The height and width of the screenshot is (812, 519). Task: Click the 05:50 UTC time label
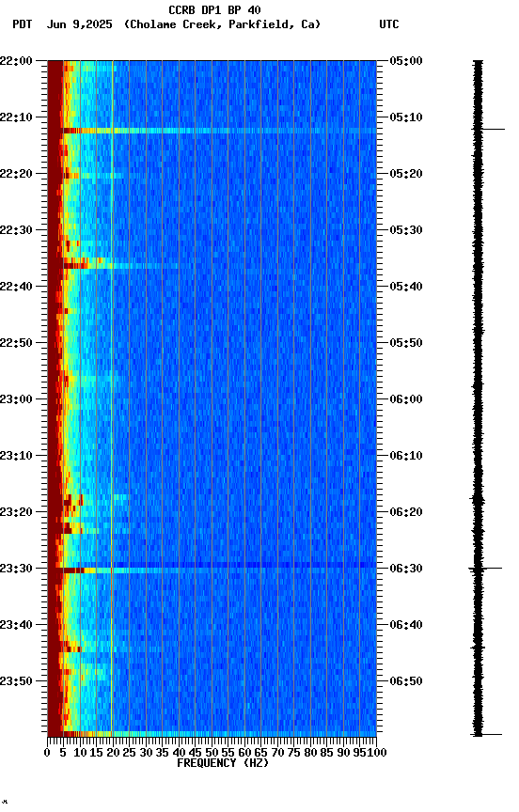click(x=406, y=343)
